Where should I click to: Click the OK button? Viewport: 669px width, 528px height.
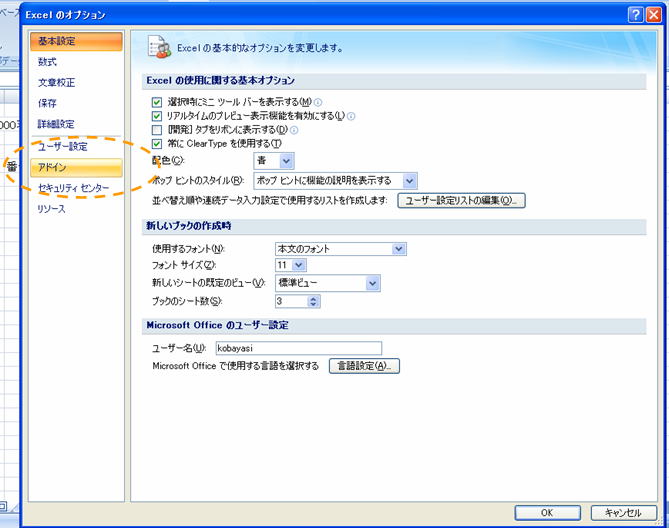(x=547, y=513)
